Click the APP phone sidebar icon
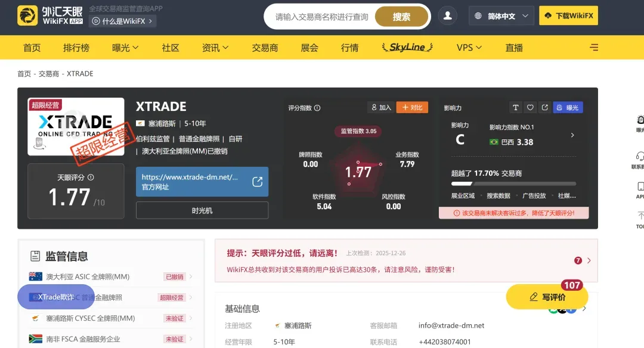This screenshot has height=348, width=644. point(640,187)
